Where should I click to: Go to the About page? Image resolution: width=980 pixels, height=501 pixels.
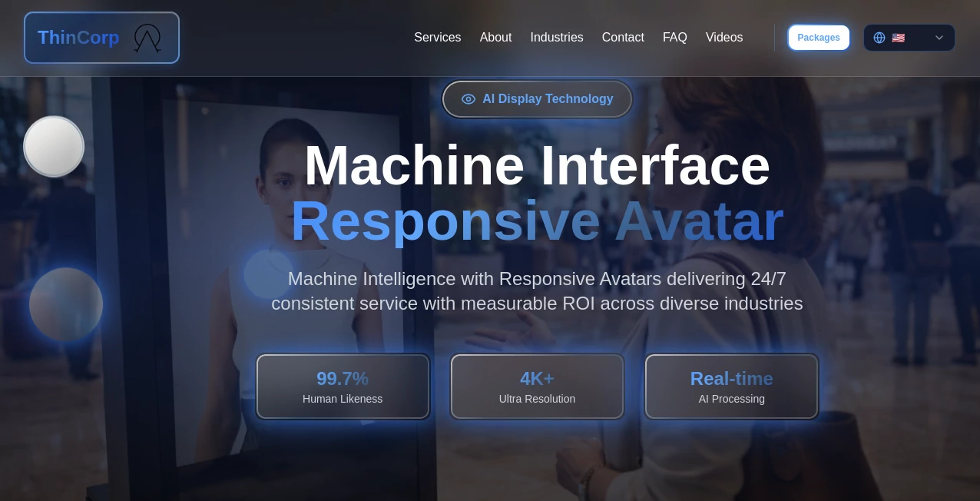[x=495, y=38]
